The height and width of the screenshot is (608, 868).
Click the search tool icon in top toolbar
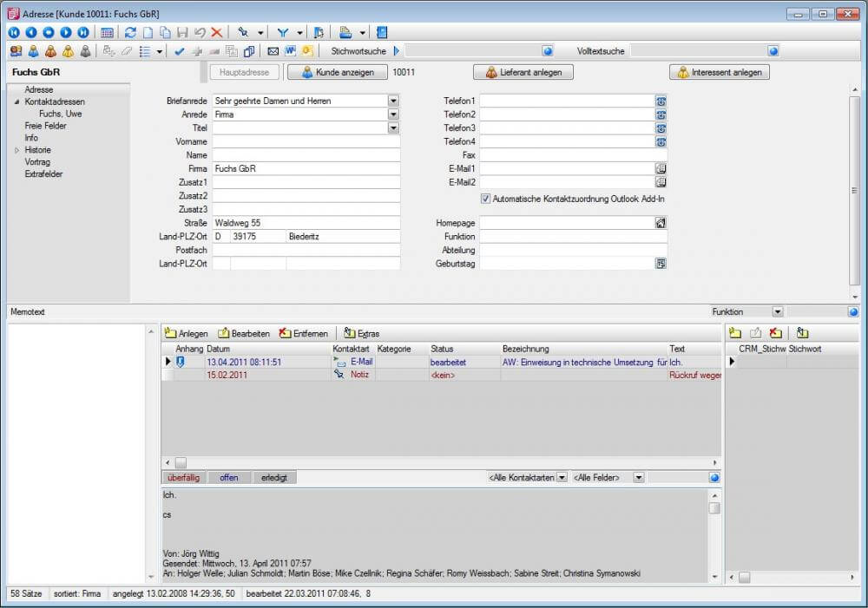tap(243, 33)
